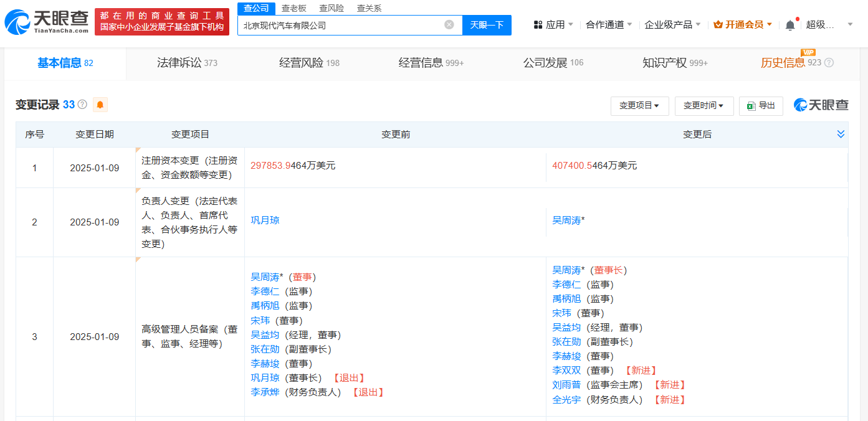The width and height of the screenshot is (868, 421).
Task: Switch to the 经营信息 tab
Action: pyautogui.click(x=431, y=63)
